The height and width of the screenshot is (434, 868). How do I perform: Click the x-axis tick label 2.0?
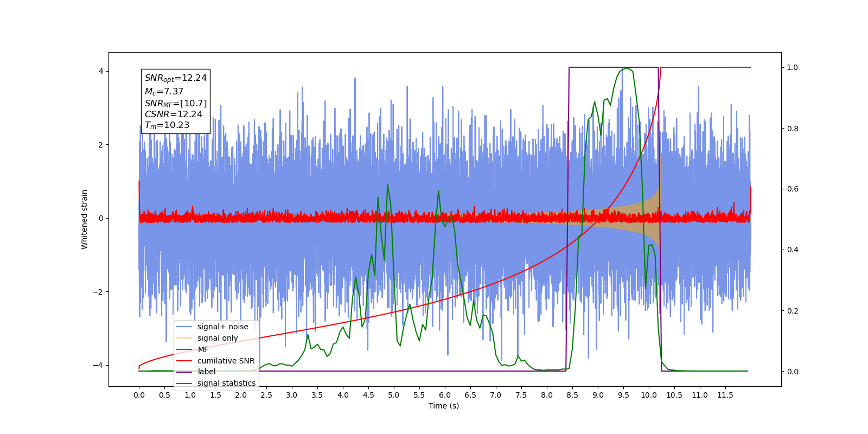click(x=241, y=395)
